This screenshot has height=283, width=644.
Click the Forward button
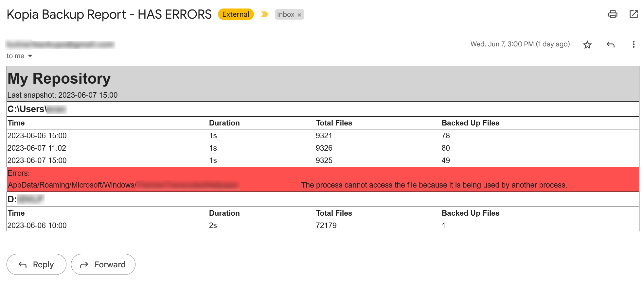click(103, 264)
